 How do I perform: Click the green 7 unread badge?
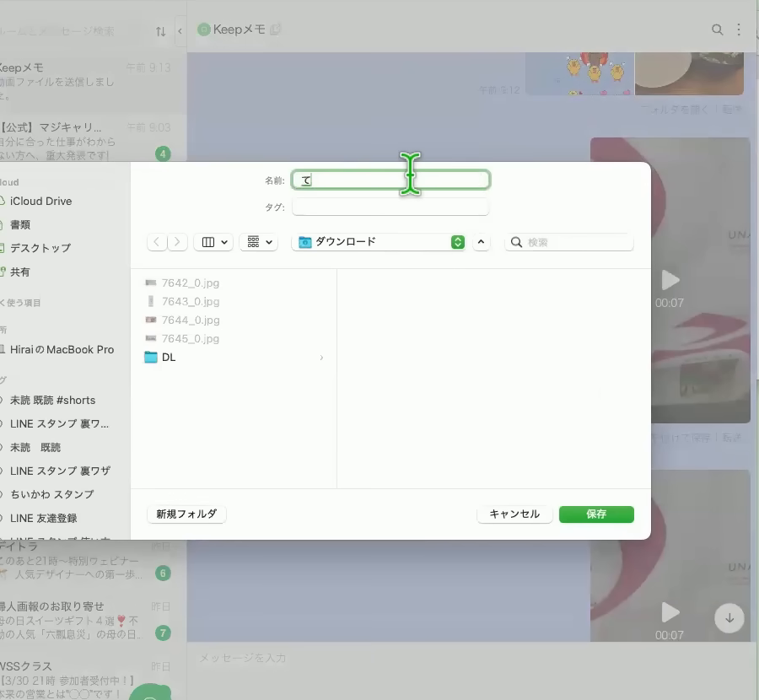point(163,633)
